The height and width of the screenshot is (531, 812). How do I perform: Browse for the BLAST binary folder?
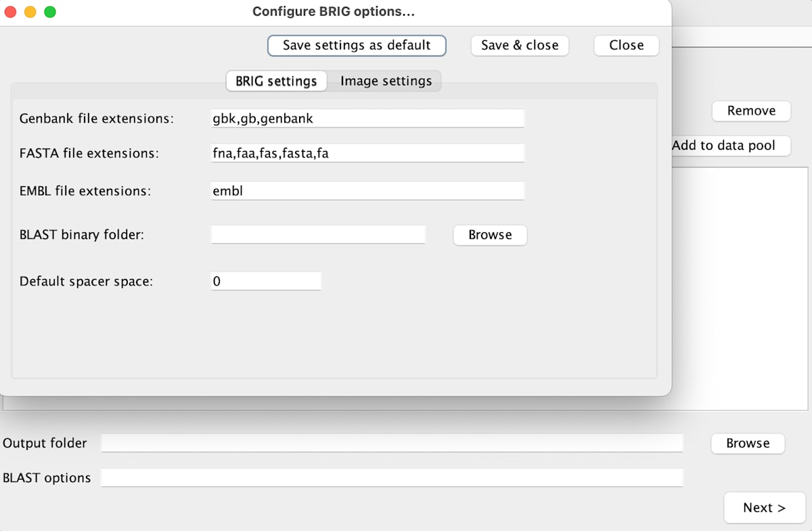coord(490,235)
